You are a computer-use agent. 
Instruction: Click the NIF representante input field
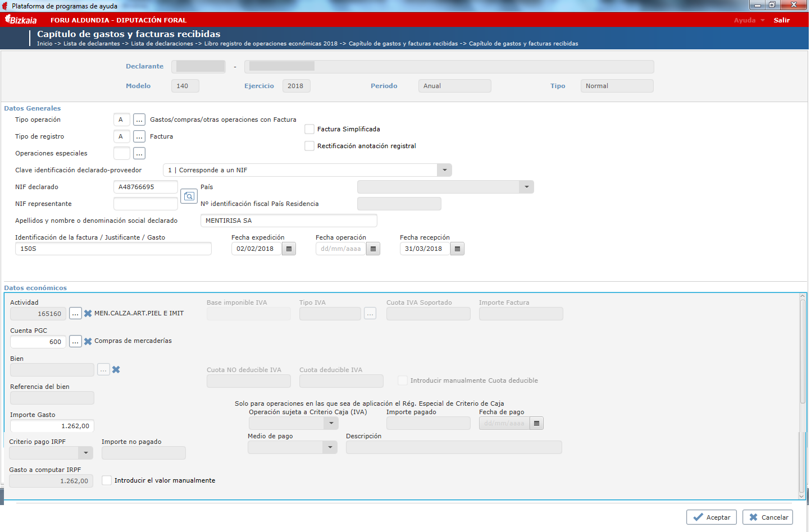[145, 204]
